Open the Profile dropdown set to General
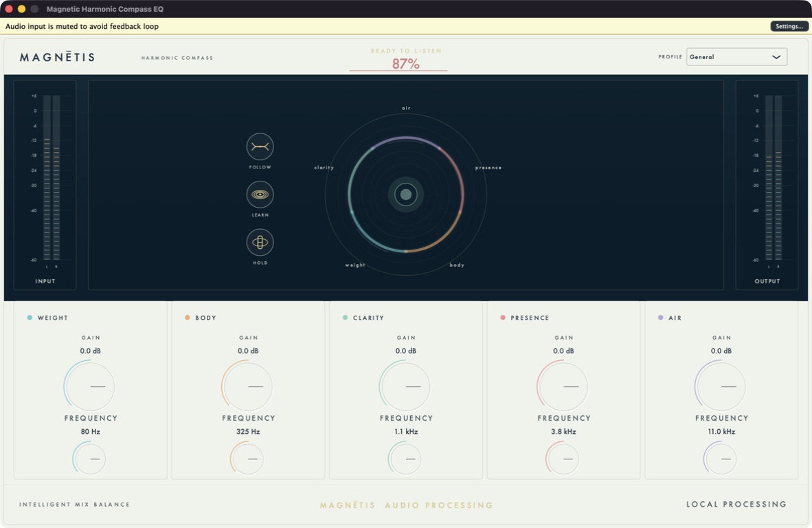The width and height of the screenshot is (812, 528). pyautogui.click(x=736, y=57)
